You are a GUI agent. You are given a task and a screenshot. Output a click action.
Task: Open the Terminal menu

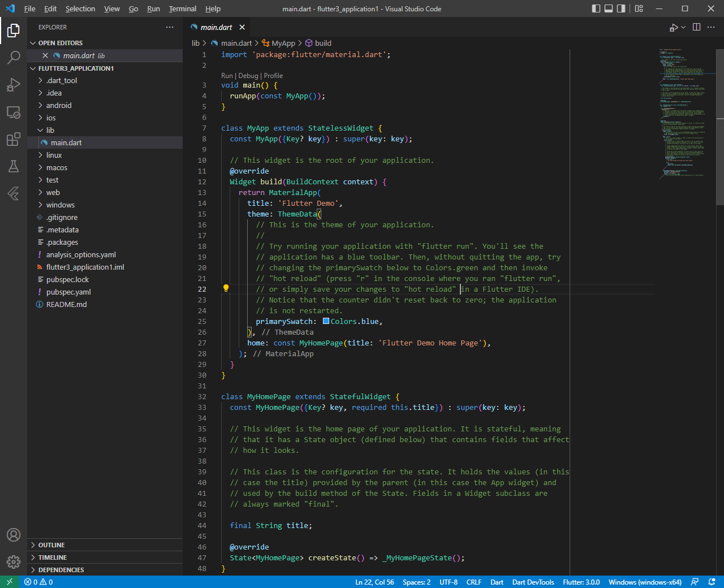click(182, 8)
